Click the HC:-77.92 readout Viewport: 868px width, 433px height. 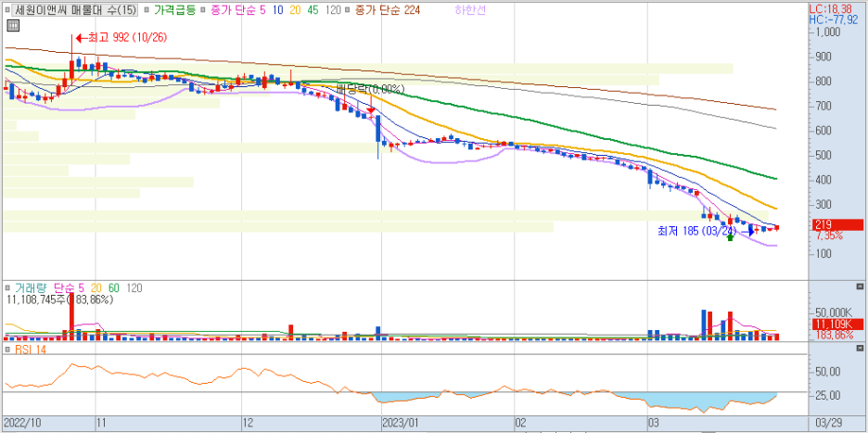(835, 19)
